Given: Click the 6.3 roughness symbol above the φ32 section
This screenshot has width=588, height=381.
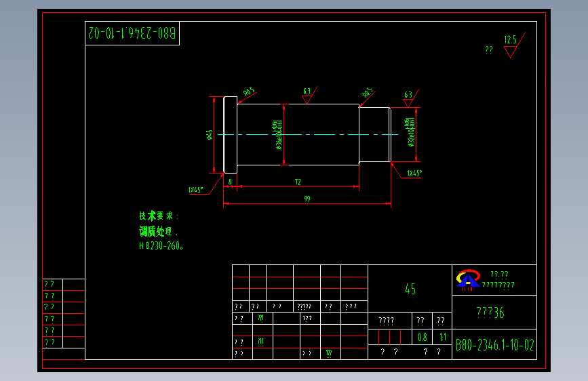Looking at the screenshot, I should click(x=410, y=98).
